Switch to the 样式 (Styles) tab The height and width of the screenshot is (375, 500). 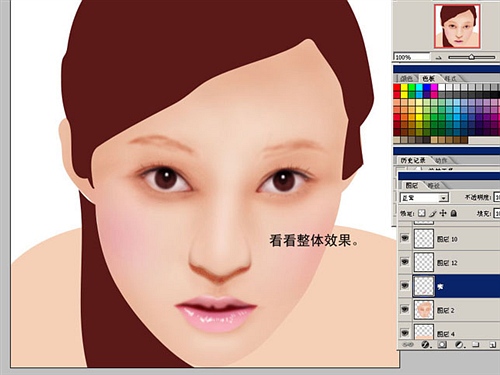point(450,78)
